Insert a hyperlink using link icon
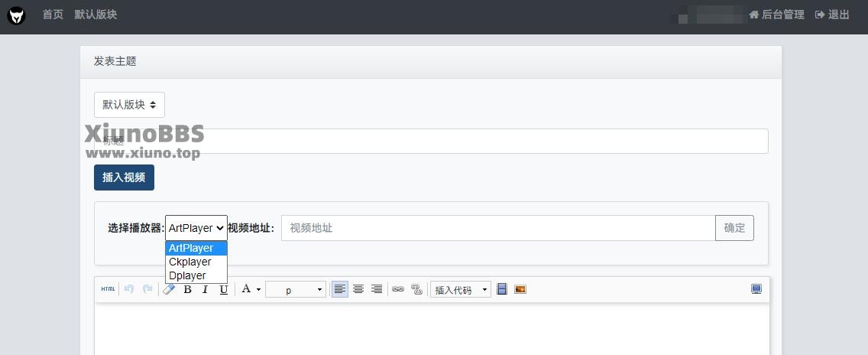This screenshot has height=355, width=868. click(398, 289)
